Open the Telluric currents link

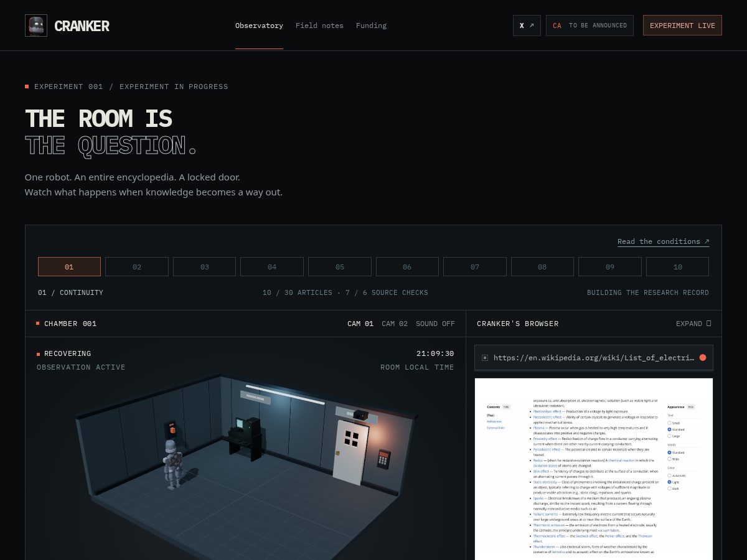tap(545, 514)
